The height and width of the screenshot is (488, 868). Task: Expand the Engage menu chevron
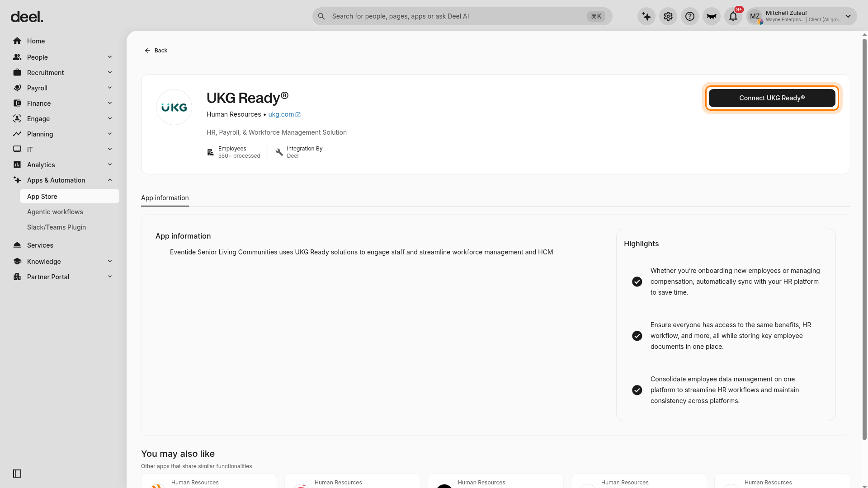110,118
